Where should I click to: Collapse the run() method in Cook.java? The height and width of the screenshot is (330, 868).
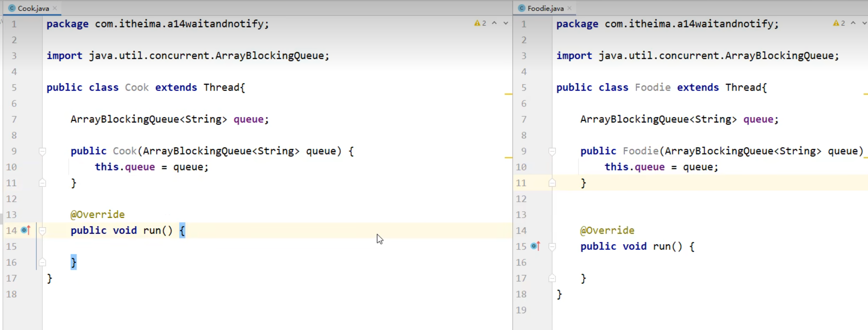42,231
